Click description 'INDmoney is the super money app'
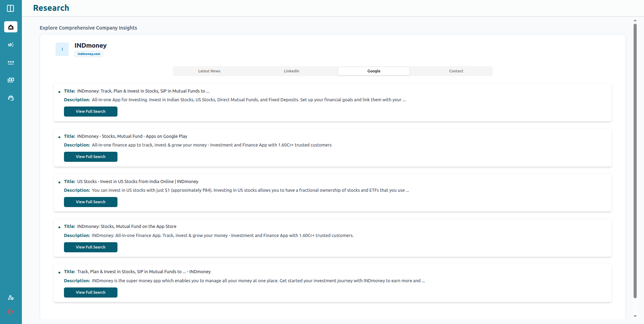Image resolution: width=644 pixels, height=324 pixels. coord(258,281)
